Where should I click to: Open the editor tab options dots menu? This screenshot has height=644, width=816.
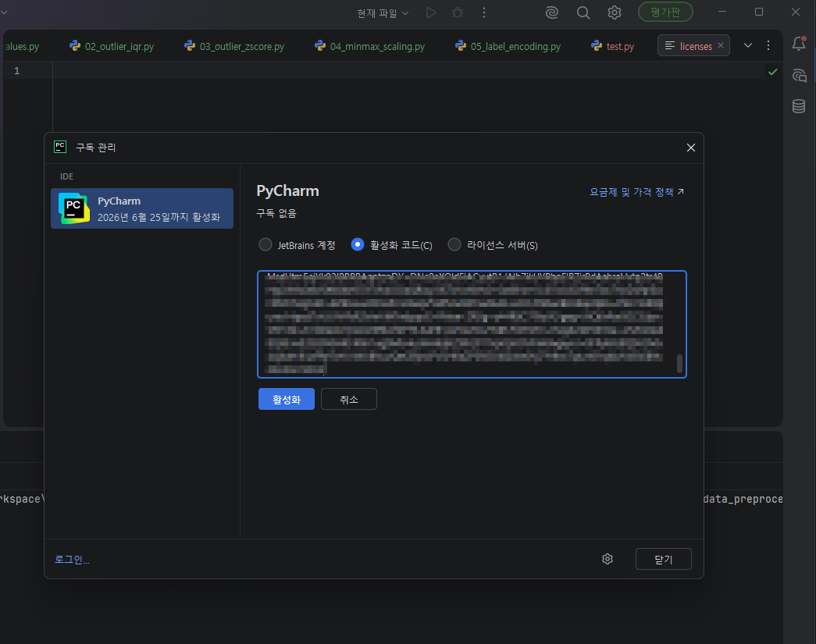pos(768,45)
